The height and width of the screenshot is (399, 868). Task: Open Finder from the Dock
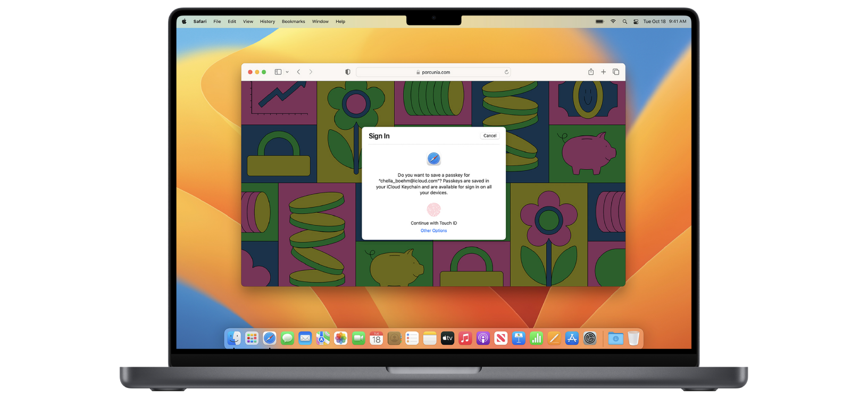tap(234, 338)
